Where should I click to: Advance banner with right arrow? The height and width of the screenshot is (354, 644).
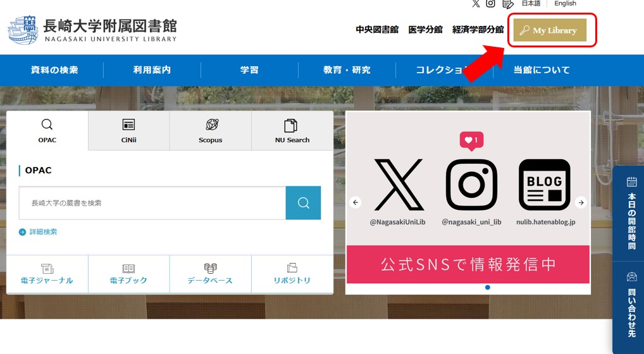pyautogui.click(x=581, y=203)
